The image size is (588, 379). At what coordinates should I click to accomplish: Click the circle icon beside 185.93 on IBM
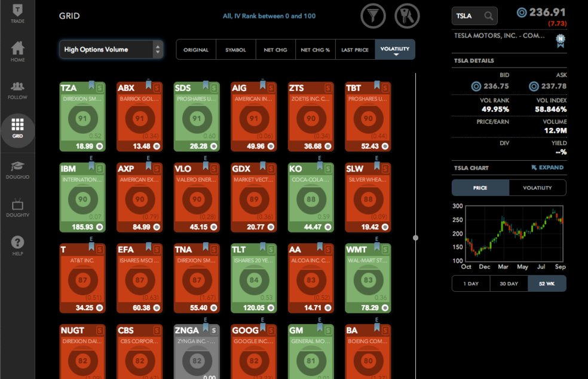(x=100, y=227)
